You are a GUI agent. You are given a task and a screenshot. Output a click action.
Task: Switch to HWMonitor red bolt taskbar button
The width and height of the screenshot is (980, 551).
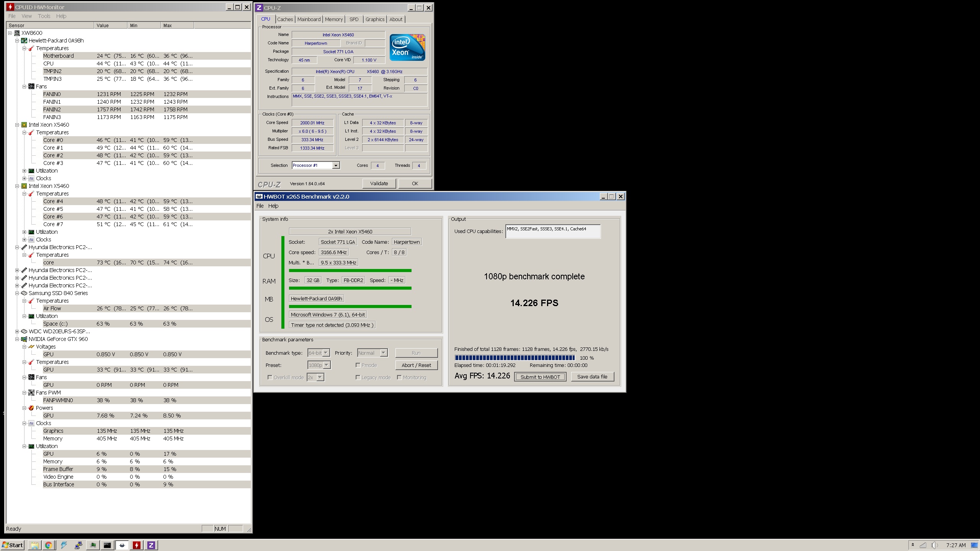(137, 545)
